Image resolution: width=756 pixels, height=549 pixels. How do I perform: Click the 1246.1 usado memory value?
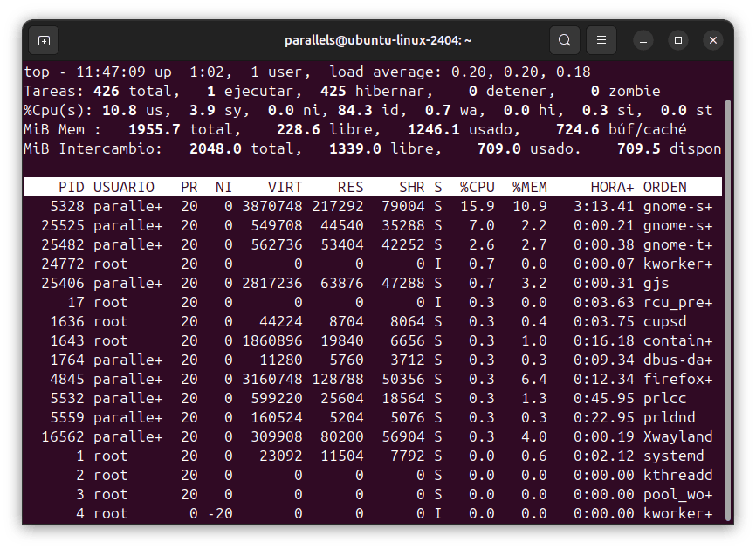pos(464,130)
